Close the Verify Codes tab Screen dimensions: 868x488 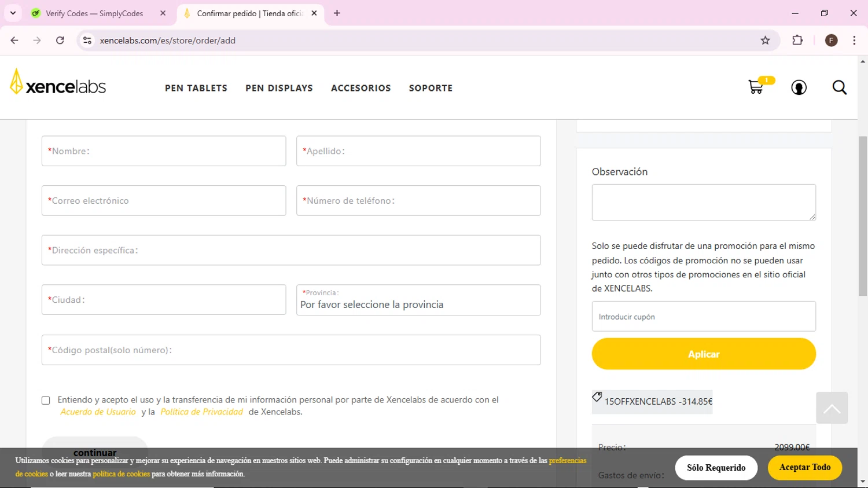pyautogui.click(x=163, y=13)
